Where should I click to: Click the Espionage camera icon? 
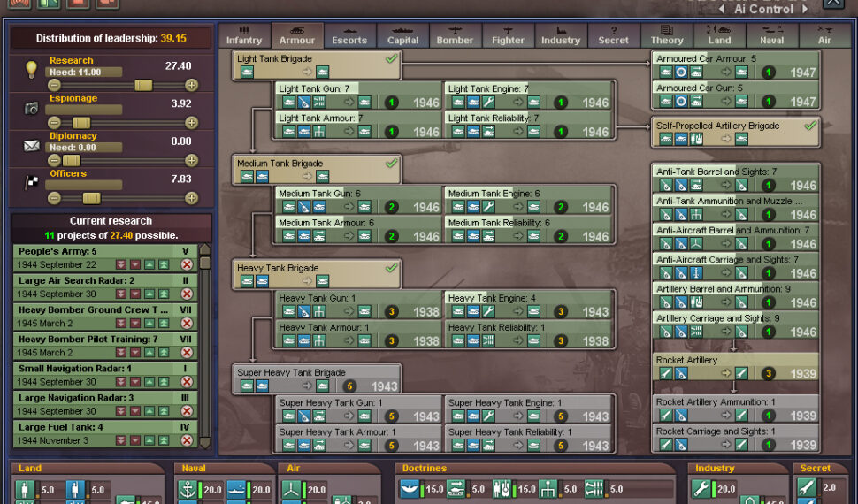coord(31,108)
